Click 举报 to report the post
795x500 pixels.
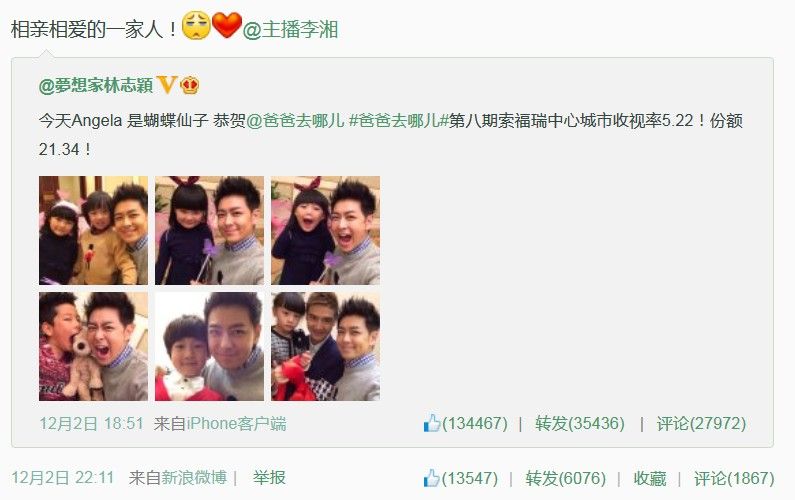(269, 478)
